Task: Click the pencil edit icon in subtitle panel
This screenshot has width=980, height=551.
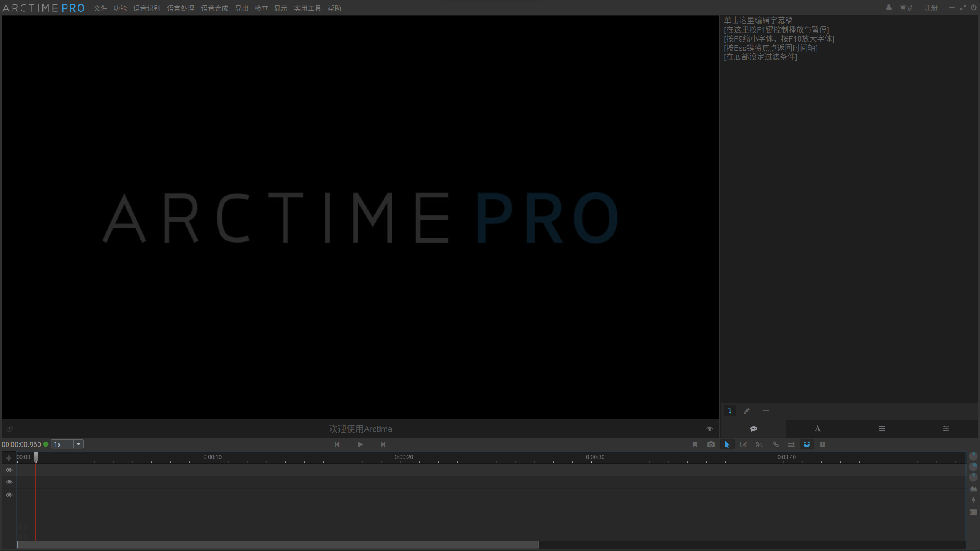Action: [746, 411]
